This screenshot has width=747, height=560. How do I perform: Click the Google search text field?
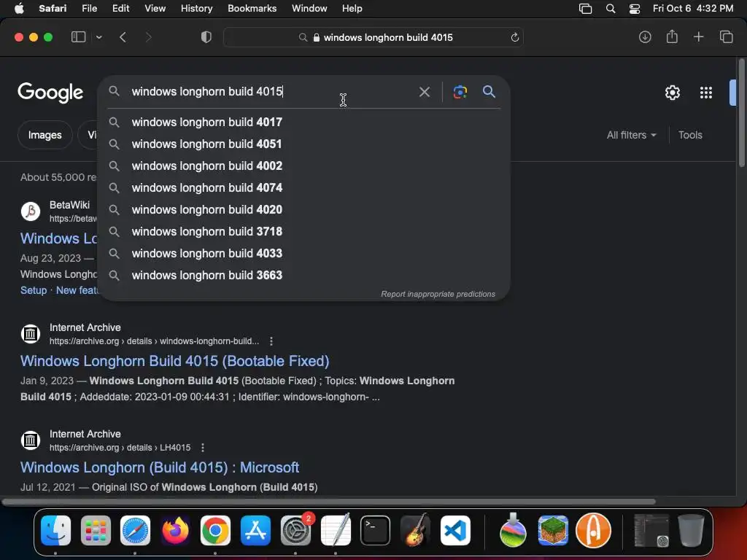(x=271, y=91)
